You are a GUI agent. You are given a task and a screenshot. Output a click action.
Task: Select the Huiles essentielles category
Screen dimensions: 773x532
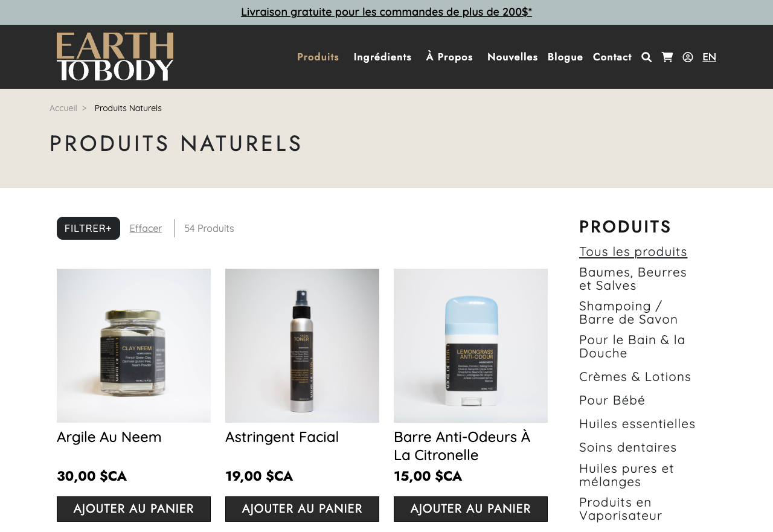pos(637,424)
